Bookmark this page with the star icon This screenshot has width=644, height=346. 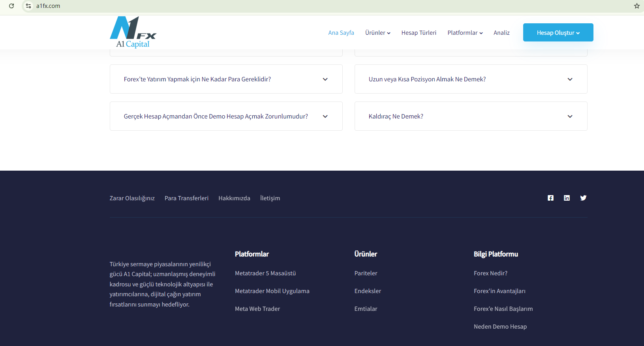[x=636, y=6]
